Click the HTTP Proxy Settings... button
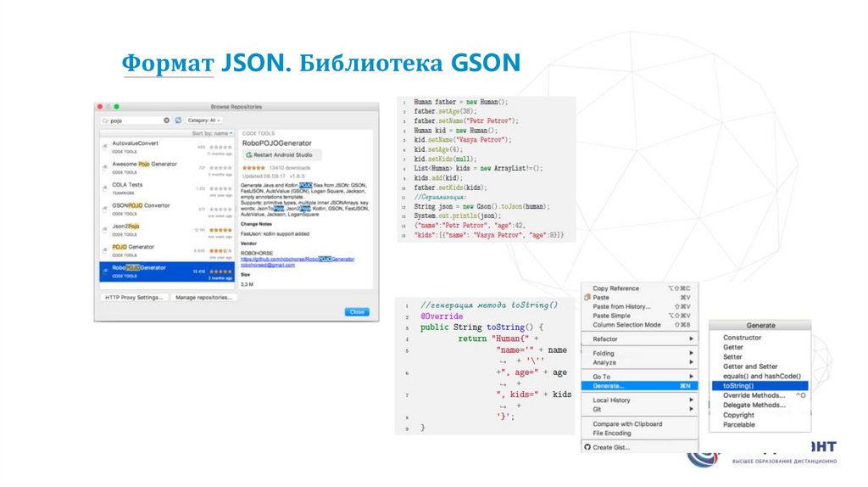This screenshot has height=487, width=868. (x=134, y=298)
